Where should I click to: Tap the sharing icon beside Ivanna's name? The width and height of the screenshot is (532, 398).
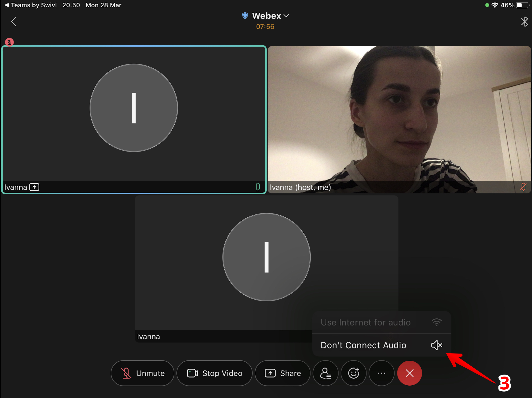[x=34, y=187]
